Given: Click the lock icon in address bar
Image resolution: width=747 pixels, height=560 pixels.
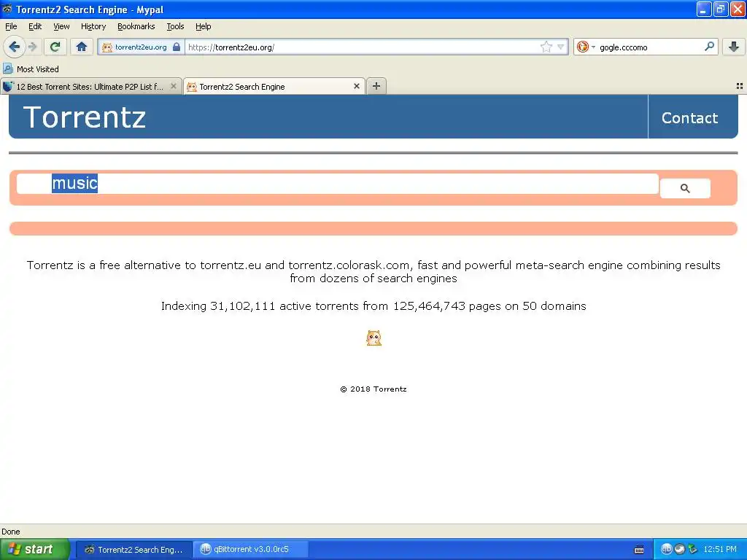Looking at the screenshot, I should point(177,47).
